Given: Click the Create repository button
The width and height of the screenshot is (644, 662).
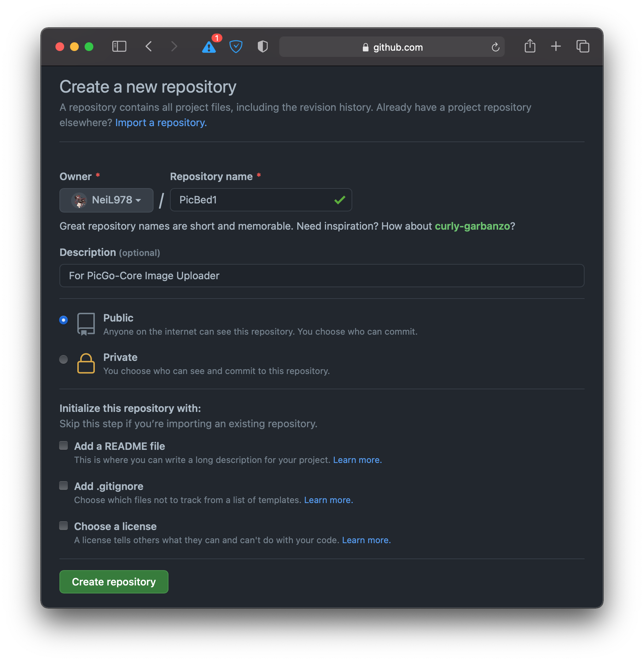Looking at the screenshot, I should [114, 582].
